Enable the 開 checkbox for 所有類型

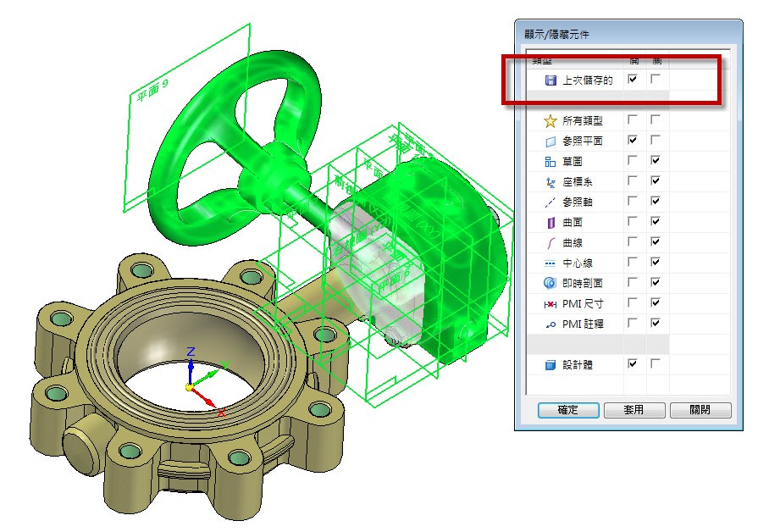[633, 120]
